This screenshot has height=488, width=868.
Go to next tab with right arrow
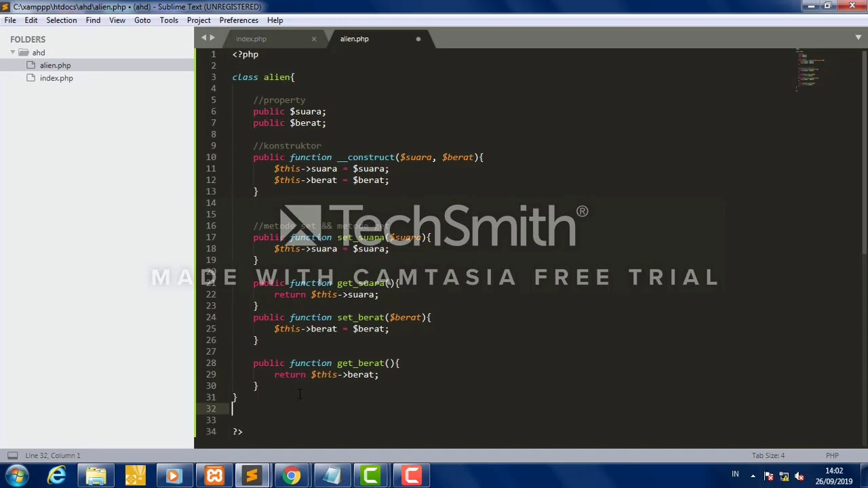pyautogui.click(x=212, y=39)
